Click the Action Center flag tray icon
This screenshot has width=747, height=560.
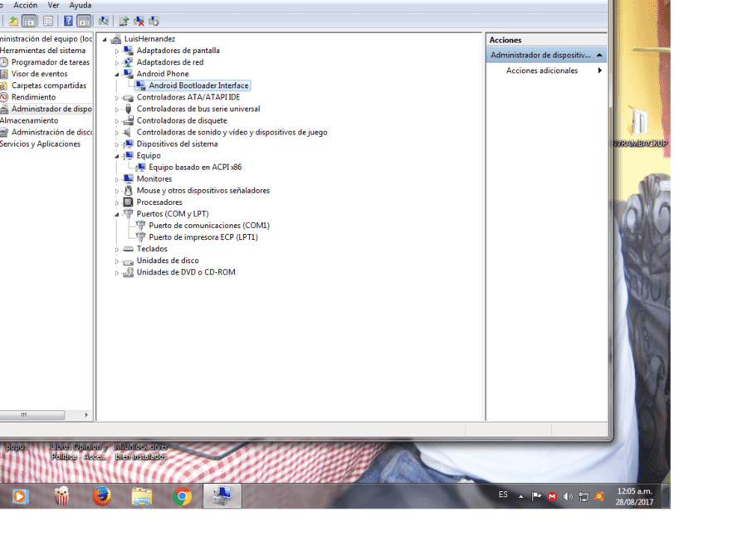click(536, 496)
